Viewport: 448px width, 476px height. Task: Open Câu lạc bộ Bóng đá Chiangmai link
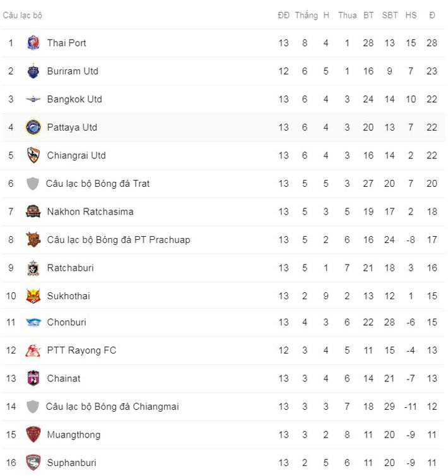(x=112, y=407)
